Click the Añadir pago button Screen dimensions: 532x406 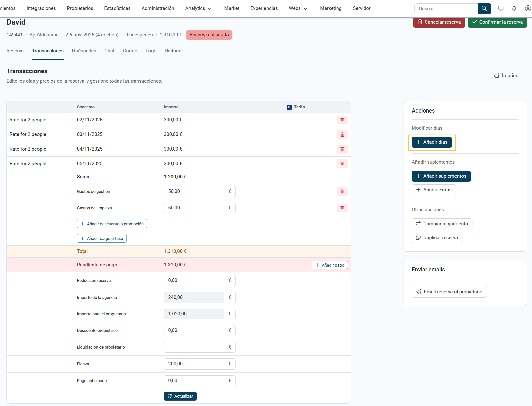329,265
